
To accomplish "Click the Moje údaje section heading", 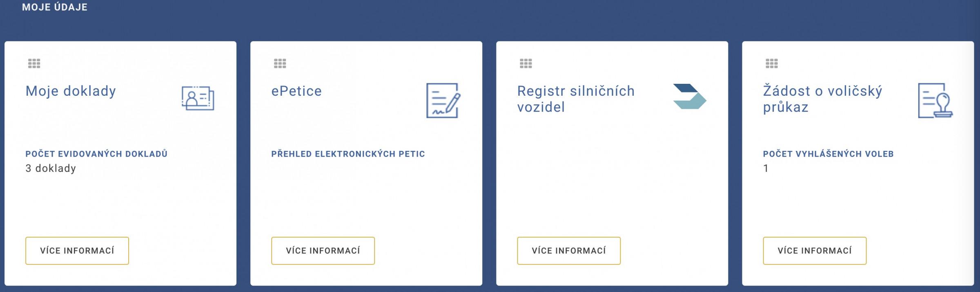I will (55, 7).
